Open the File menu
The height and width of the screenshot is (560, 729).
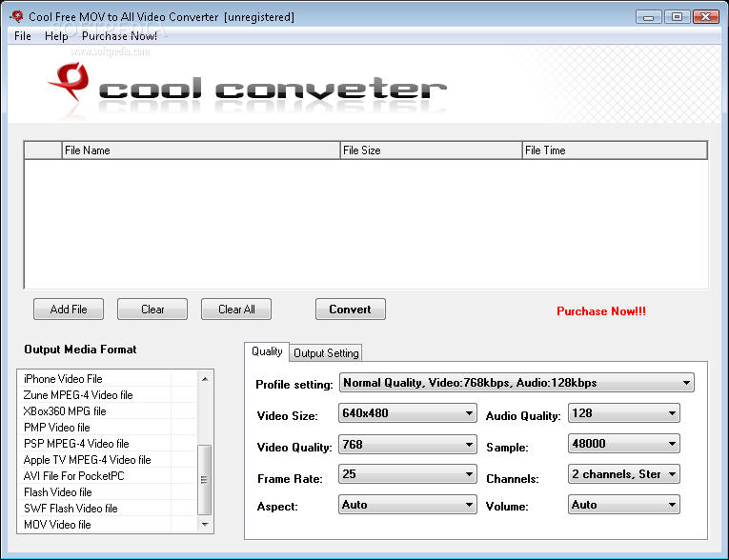pyautogui.click(x=22, y=36)
